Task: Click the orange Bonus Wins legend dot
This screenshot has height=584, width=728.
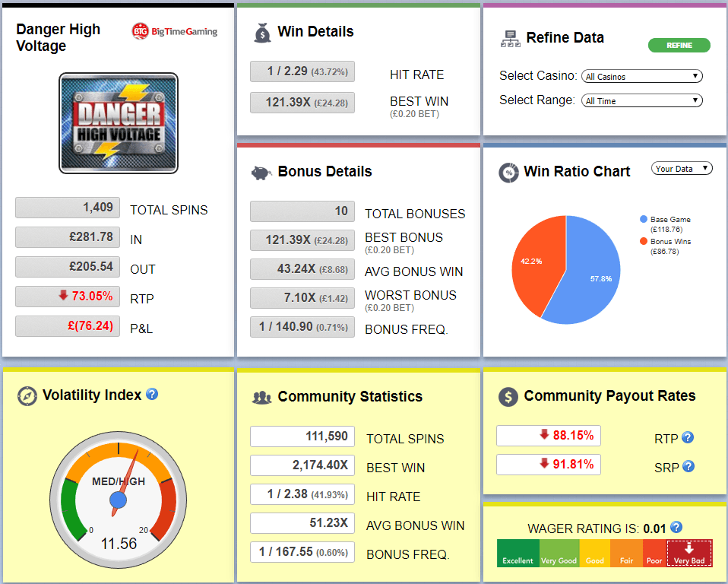Action: [644, 240]
